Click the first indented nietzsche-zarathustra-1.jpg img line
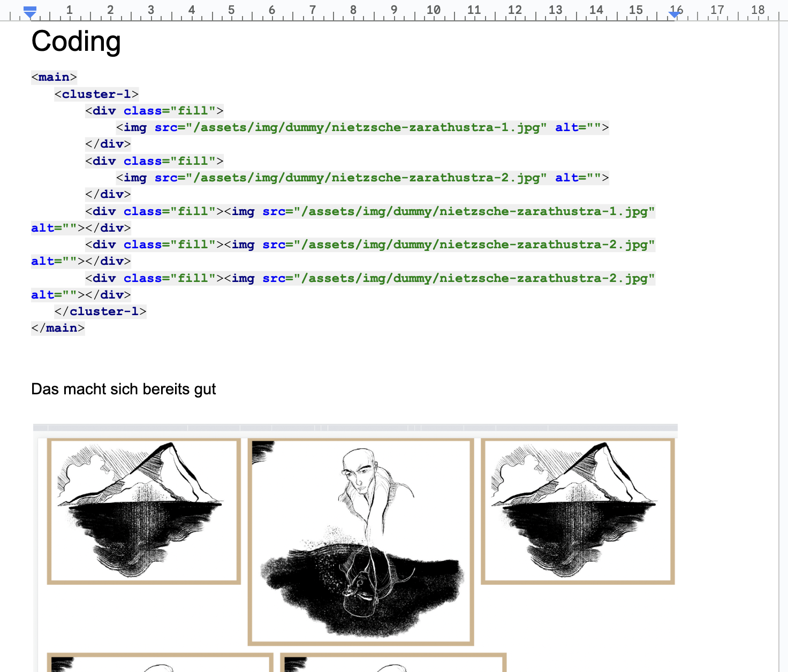This screenshot has width=788, height=672. (362, 127)
